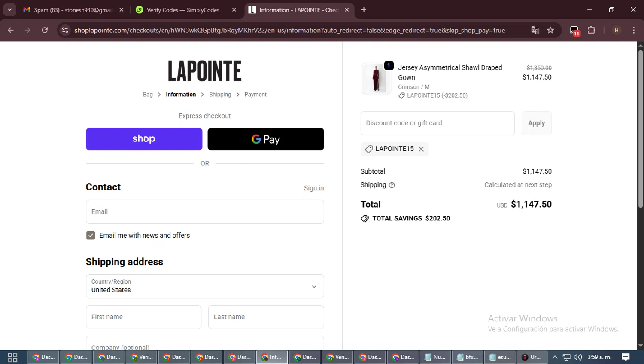
Task: Open Chrome three-dot menu
Action: click(634, 30)
